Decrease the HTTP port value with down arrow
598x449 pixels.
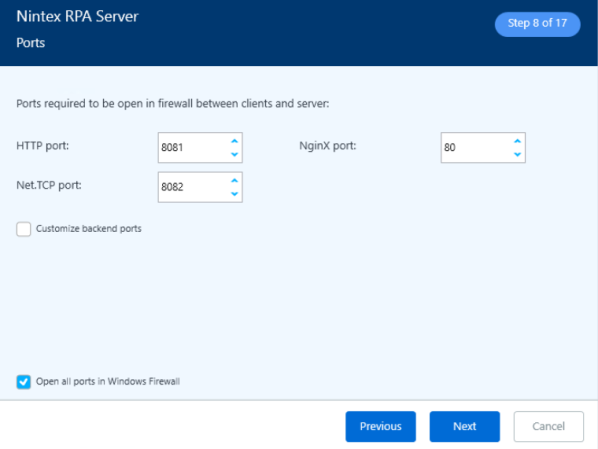pos(235,154)
